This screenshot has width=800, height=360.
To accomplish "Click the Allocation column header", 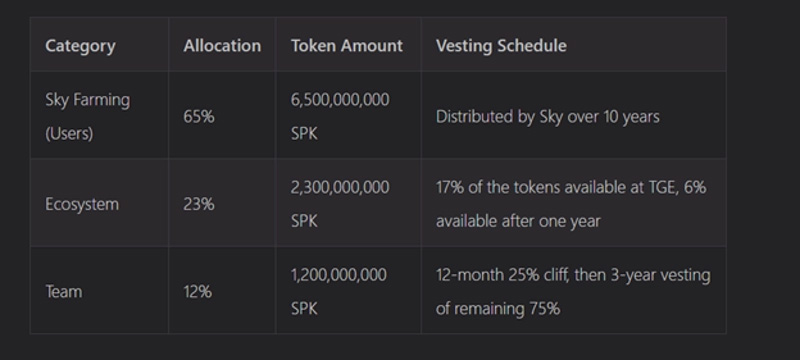I will point(222,46).
